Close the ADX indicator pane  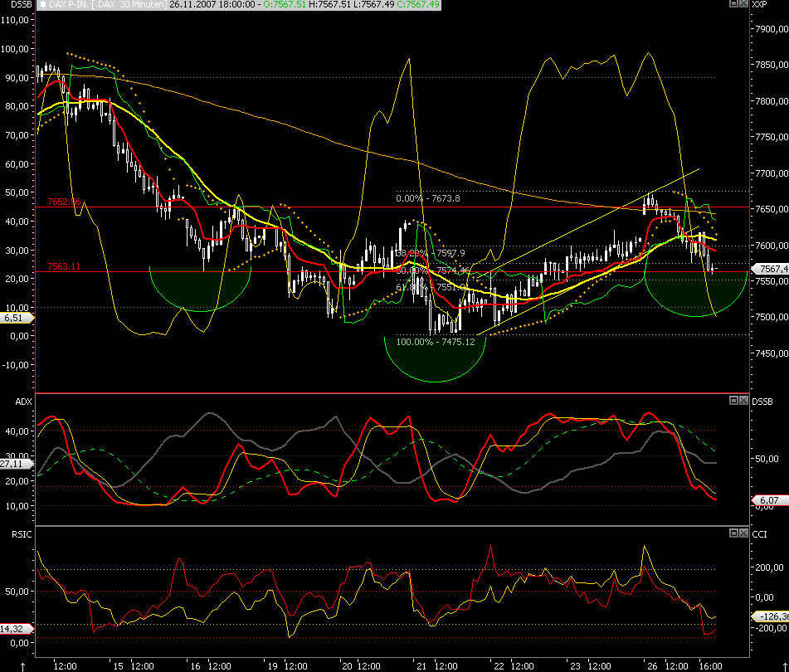(743, 400)
